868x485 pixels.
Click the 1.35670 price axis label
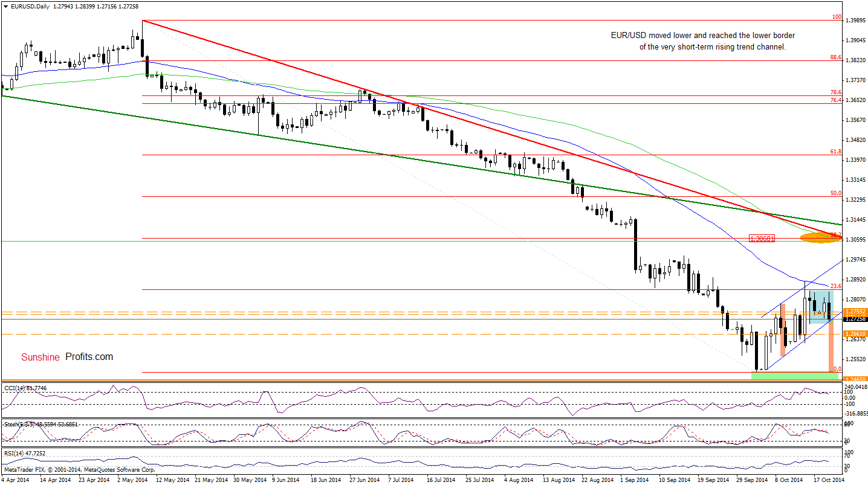click(855, 120)
